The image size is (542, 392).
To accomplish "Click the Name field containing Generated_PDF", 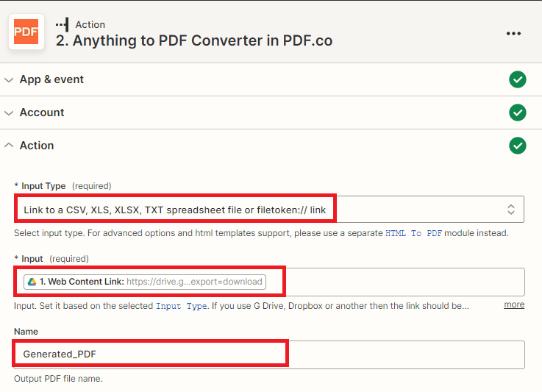I will pos(268,354).
